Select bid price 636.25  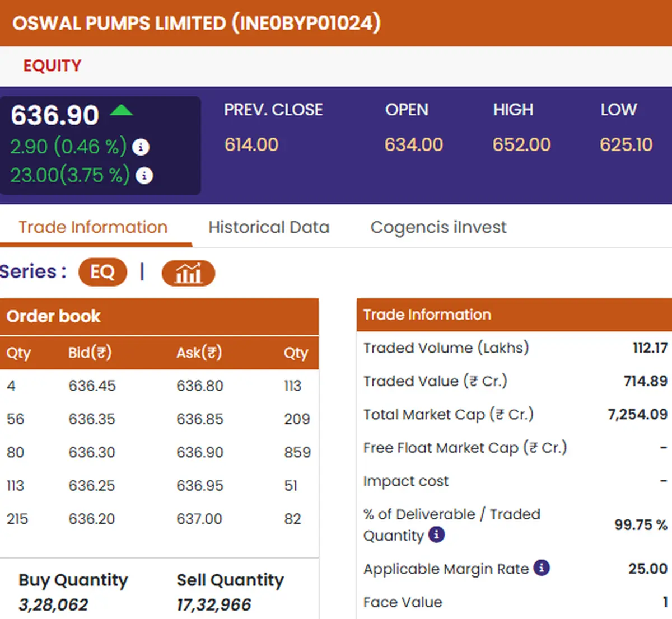point(92,485)
